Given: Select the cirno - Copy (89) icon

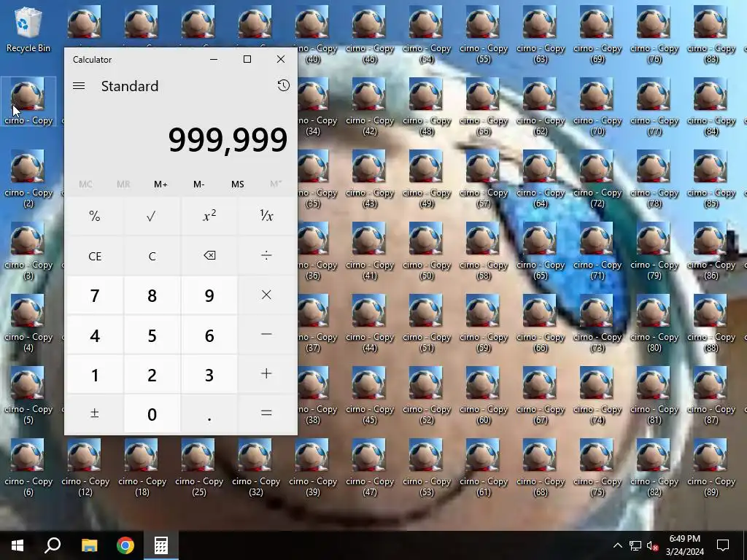Looking at the screenshot, I should 711,467.
